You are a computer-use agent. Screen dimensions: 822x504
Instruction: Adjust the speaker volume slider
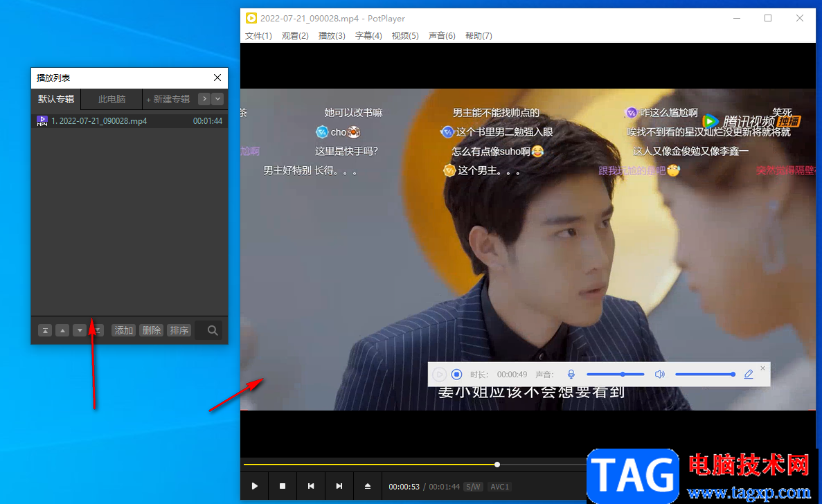tap(705, 374)
